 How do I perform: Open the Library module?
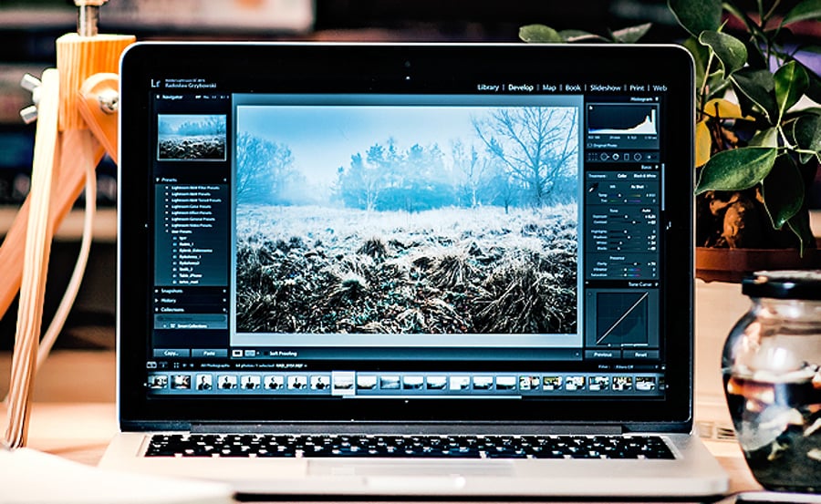tap(488, 87)
